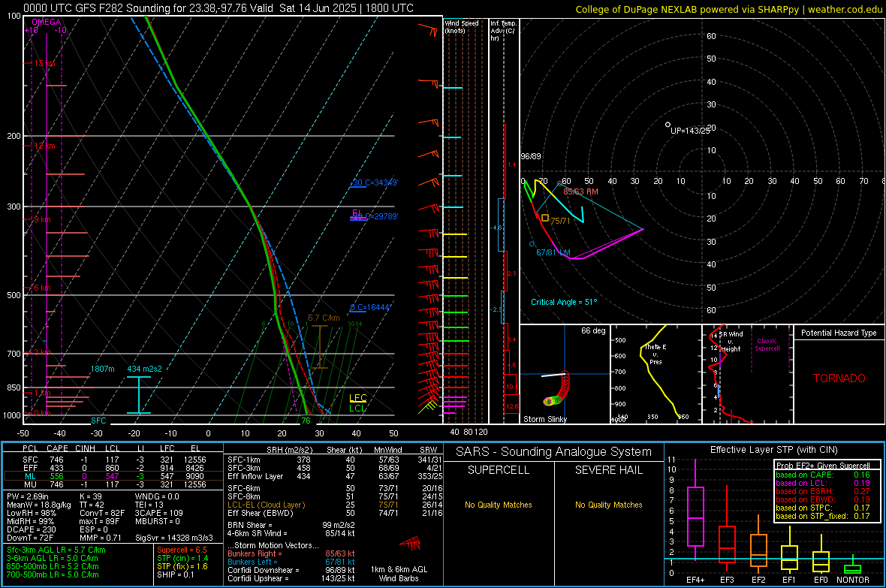Click the Storm Slinky panel label
The image size is (886, 588).
pyautogui.click(x=544, y=419)
